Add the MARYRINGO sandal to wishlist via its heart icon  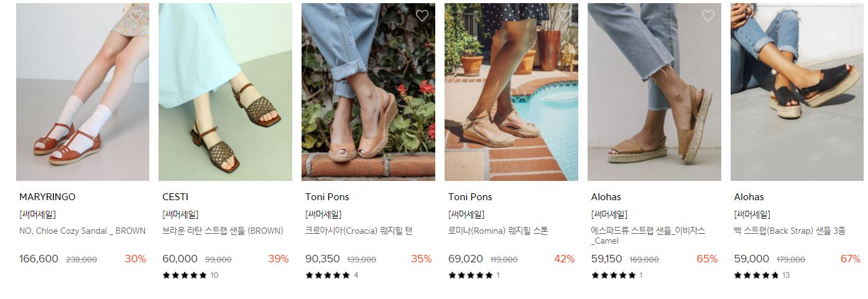[x=136, y=16]
